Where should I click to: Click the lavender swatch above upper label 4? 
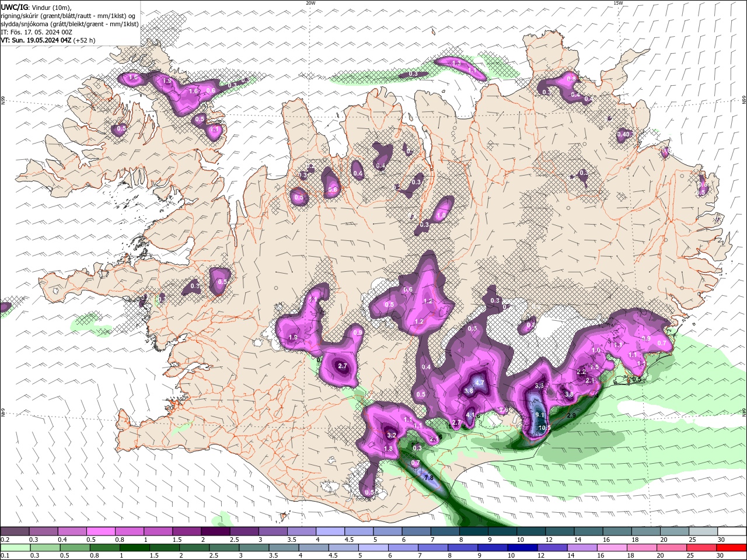pyautogui.click(x=330, y=531)
